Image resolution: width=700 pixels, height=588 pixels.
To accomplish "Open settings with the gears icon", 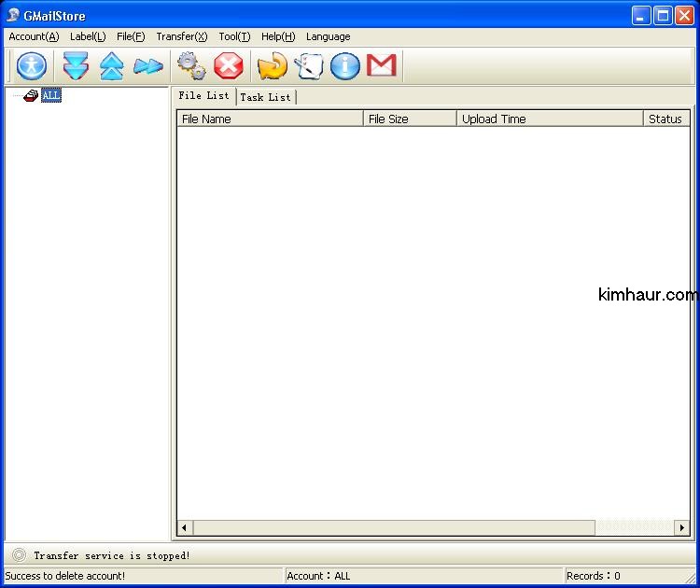I will point(192,65).
